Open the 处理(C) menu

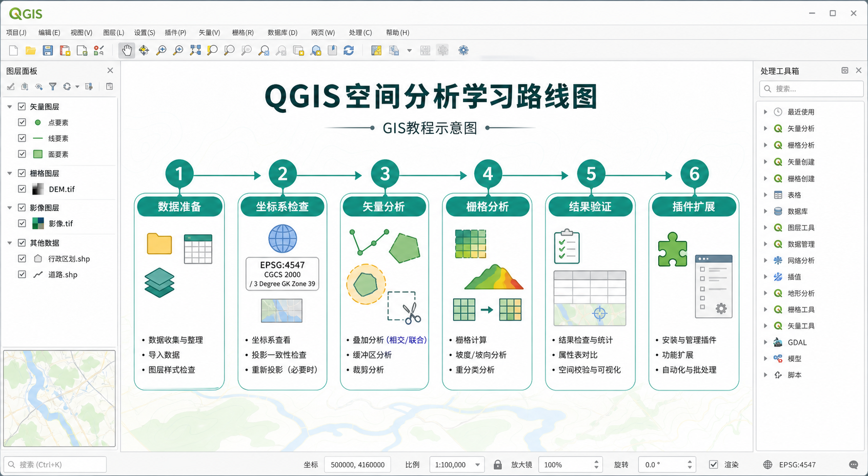pos(360,32)
